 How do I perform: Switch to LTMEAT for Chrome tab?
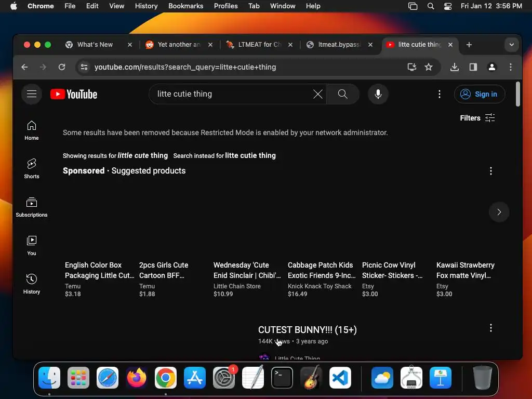pos(259,45)
